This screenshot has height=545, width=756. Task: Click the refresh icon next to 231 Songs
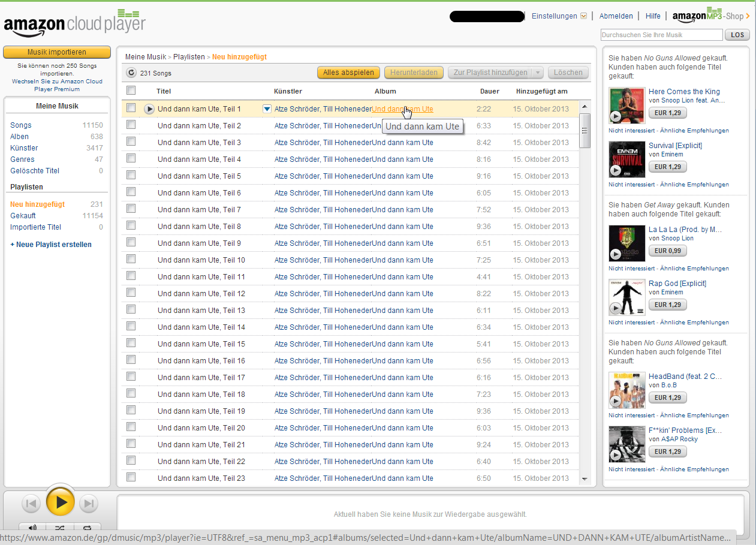pos(131,71)
